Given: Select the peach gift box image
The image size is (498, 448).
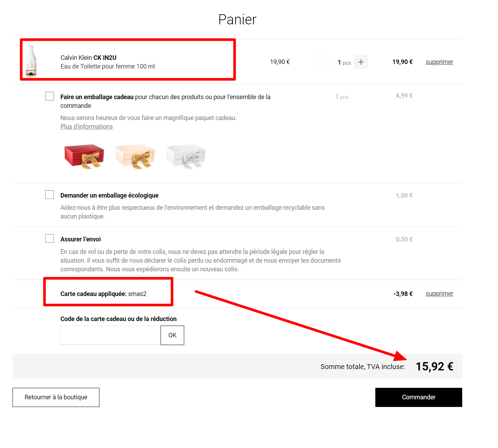Looking at the screenshot, I should tap(135, 156).
